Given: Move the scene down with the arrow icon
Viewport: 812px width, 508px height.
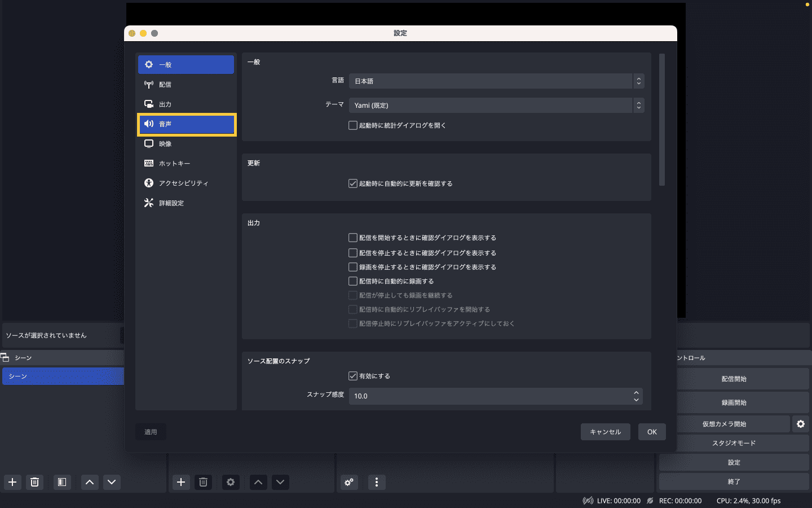Looking at the screenshot, I should click(112, 482).
